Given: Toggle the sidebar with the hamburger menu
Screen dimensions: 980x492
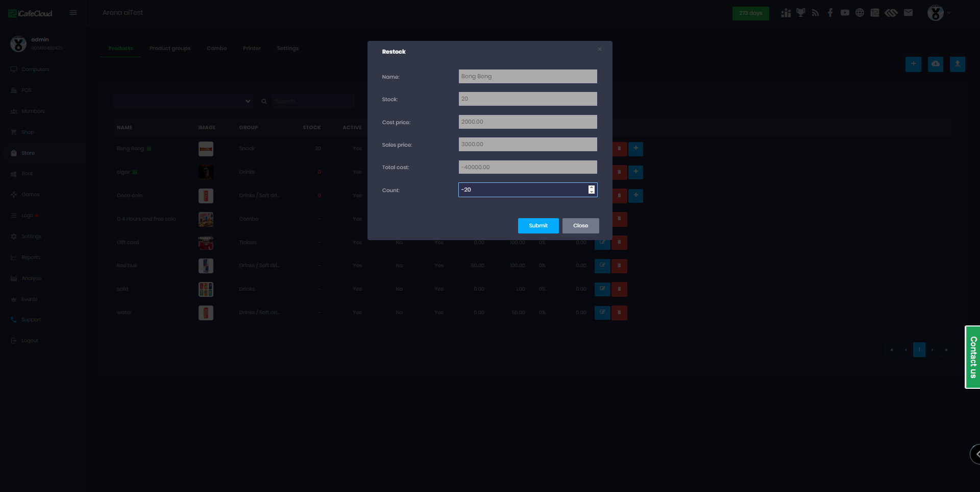Looking at the screenshot, I should click(x=73, y=12).
